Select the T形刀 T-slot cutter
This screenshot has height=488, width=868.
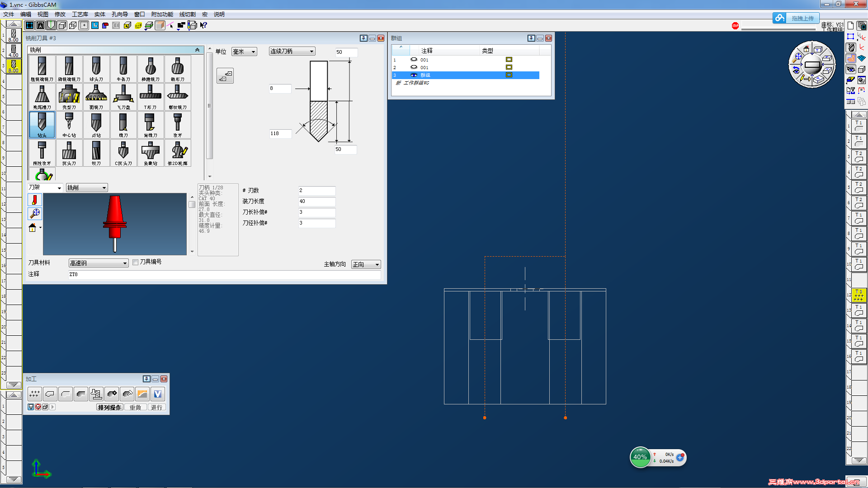[151, 97]
